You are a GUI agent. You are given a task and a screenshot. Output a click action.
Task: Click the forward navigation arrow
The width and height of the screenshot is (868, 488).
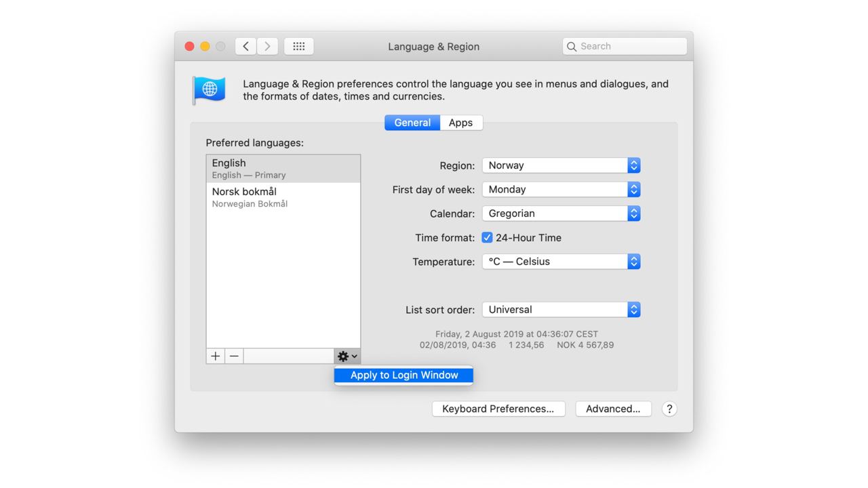pyautogui.click(x=267, y=46)
